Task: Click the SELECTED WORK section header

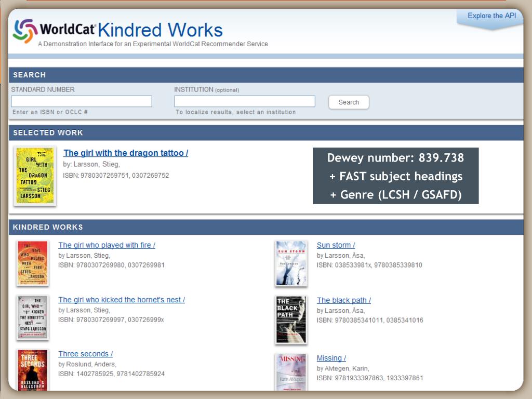Action: point(266,132)
